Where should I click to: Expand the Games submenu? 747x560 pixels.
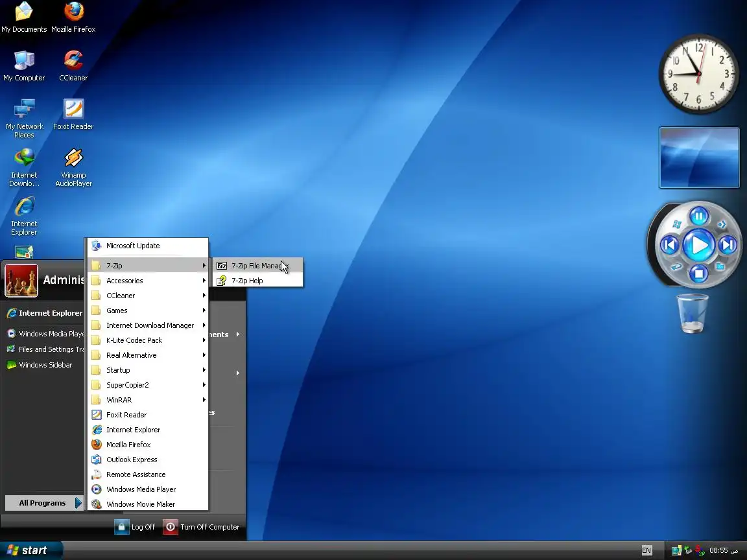pos(148,310)
